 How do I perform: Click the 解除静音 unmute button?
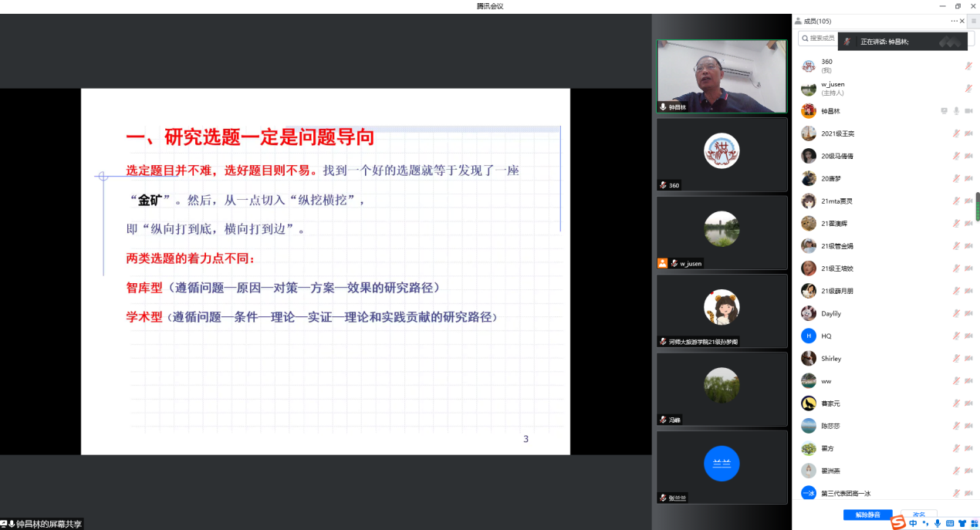click(867, 515)
